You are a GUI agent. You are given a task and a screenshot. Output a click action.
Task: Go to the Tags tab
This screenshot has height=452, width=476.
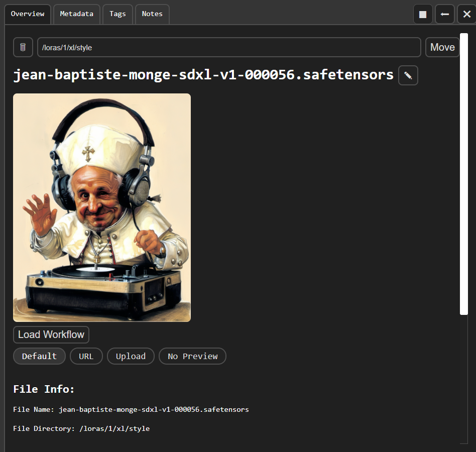click(x=117, y=14)
